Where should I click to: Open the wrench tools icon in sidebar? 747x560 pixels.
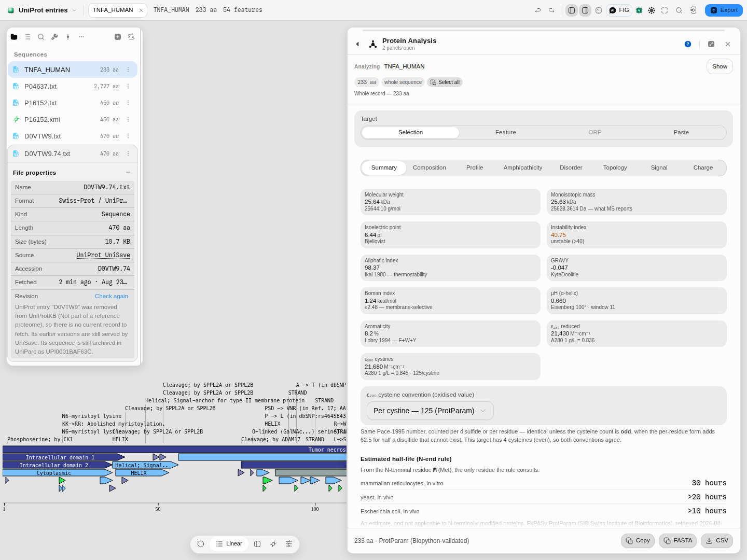[x=54, y=37]
